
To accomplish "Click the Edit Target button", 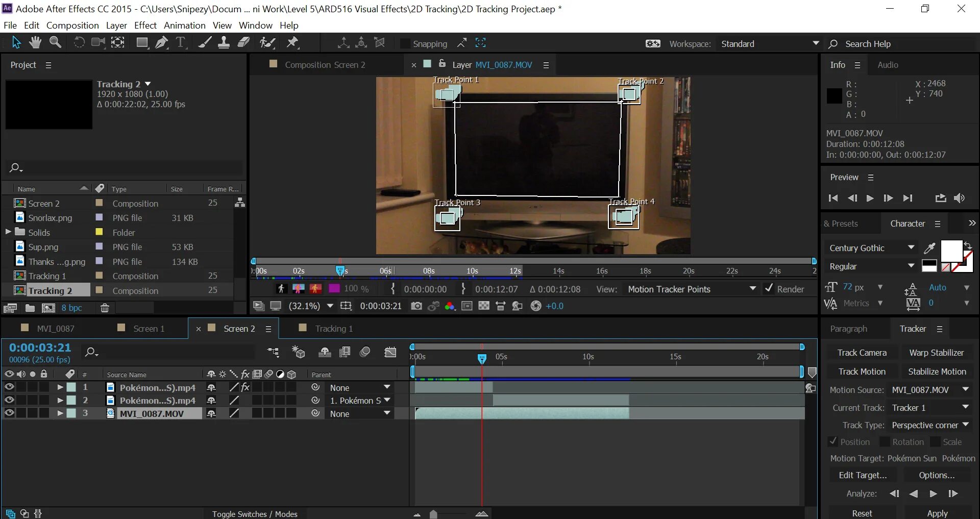I will [863, 475].
